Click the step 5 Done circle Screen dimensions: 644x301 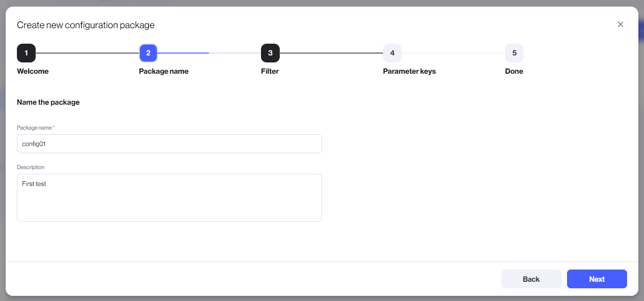[x=514, y=53]
